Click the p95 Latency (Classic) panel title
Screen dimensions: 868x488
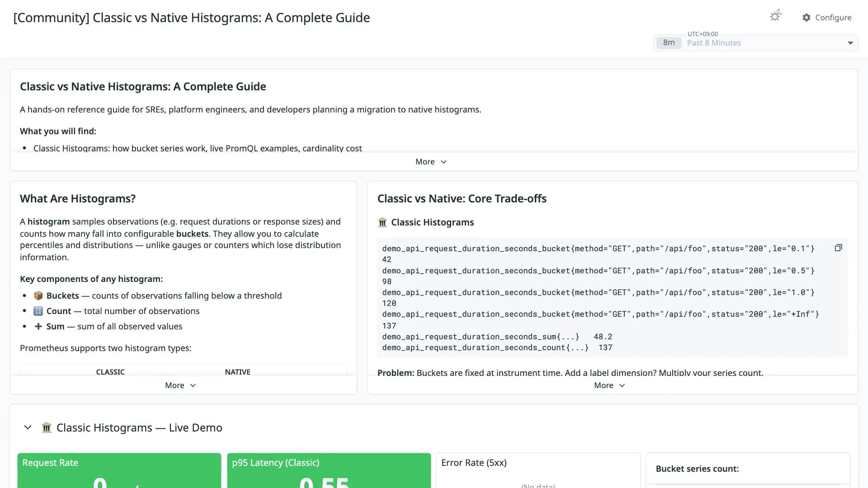point(276,463)
